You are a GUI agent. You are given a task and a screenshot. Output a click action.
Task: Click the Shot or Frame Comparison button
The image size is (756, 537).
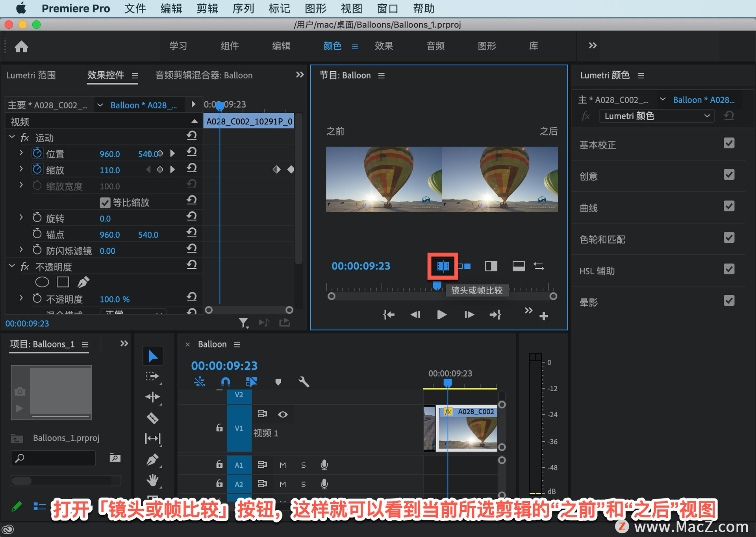pyautogui.click(x=443, y=266)
